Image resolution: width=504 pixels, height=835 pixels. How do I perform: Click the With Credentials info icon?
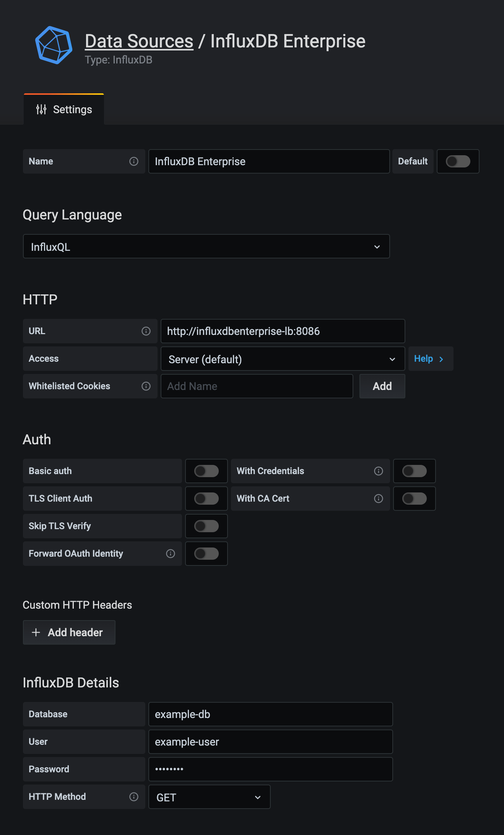point(379,471)
